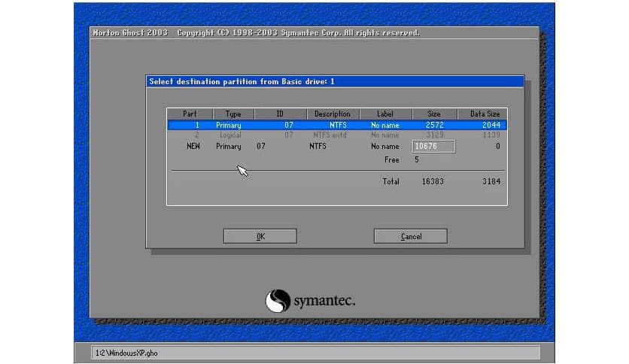The image size is (629, 364).
Task: Click the Norton Ghost 2003 title bar
Action: 256,33
